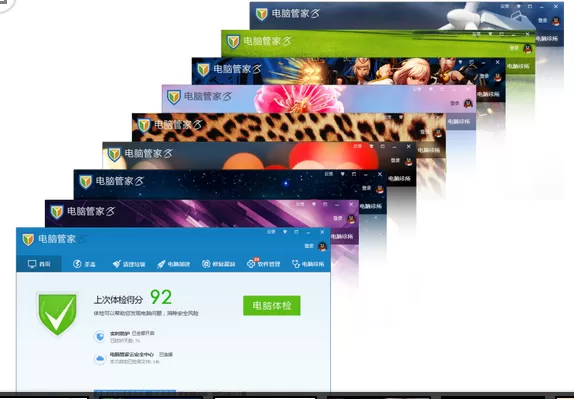Open 反馈 in the starry night window

pos(329,174)
